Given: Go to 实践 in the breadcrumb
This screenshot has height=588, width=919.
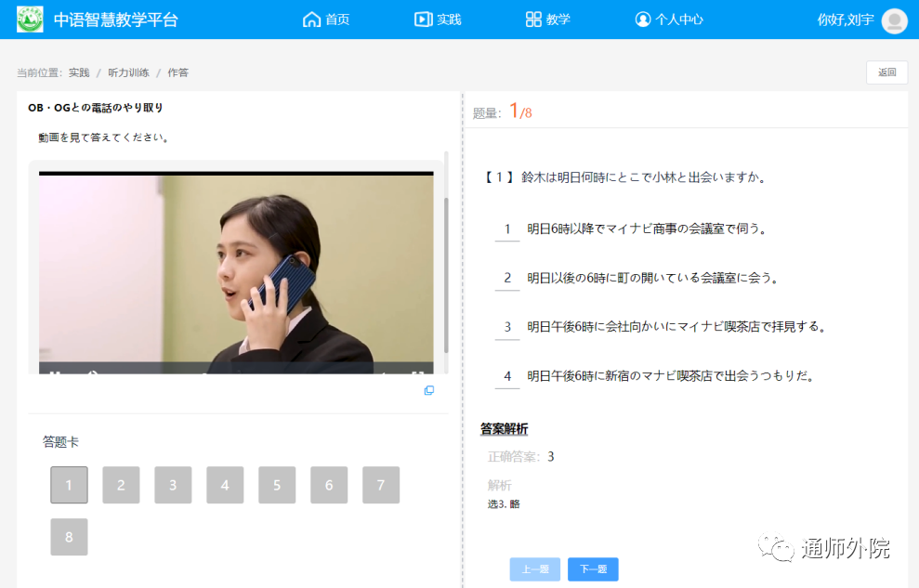Looking at the screenshot, I should coord(79,72).
